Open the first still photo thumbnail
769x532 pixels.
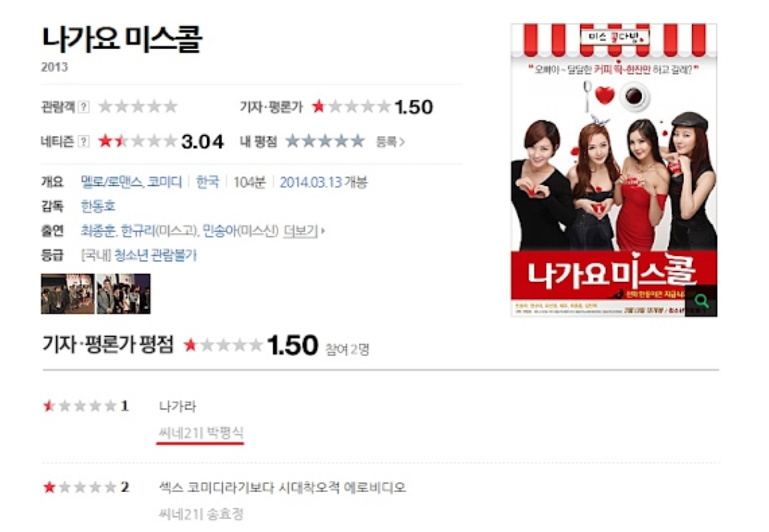click(68, 293)
